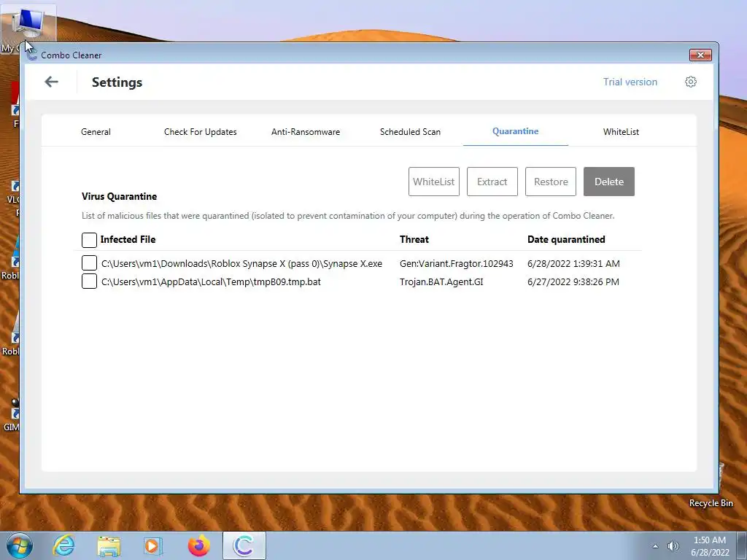Close the Combo Cleaner window

pos(700,55)
